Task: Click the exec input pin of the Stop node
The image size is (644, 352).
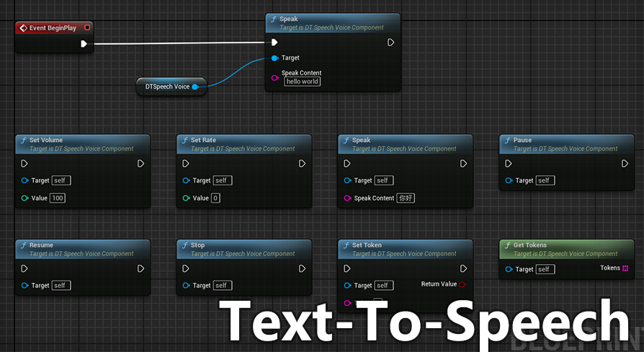Action: click(x=186, y=268)
